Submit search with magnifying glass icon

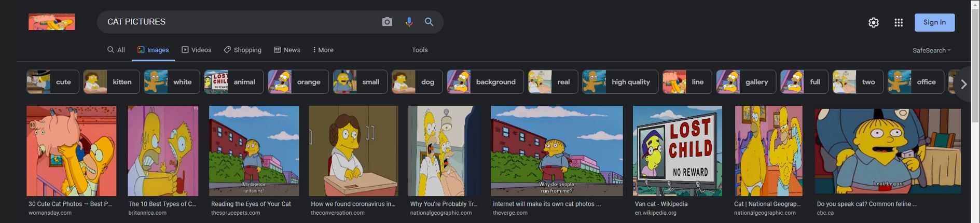(429, 22)
